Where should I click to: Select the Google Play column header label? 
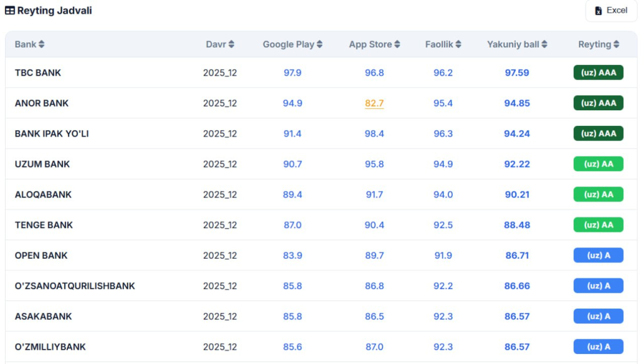[x=287, y=45]
